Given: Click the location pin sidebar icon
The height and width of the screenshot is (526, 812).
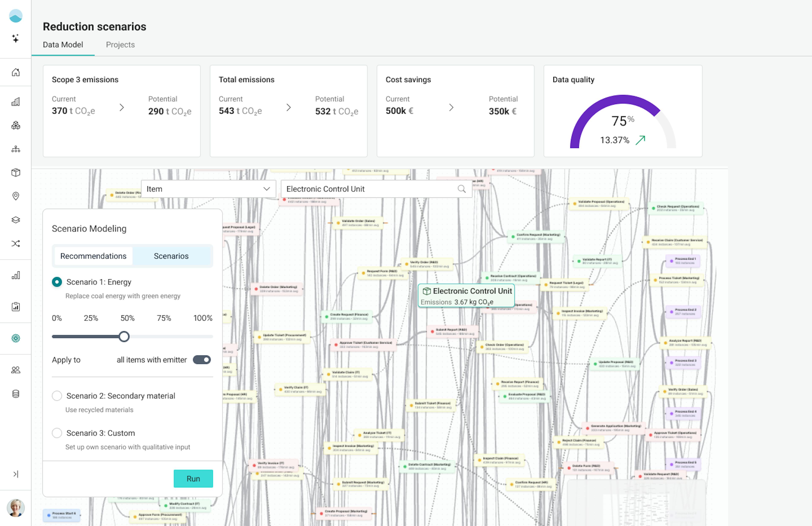Looking at the screenshot, I should coord(16,196).
